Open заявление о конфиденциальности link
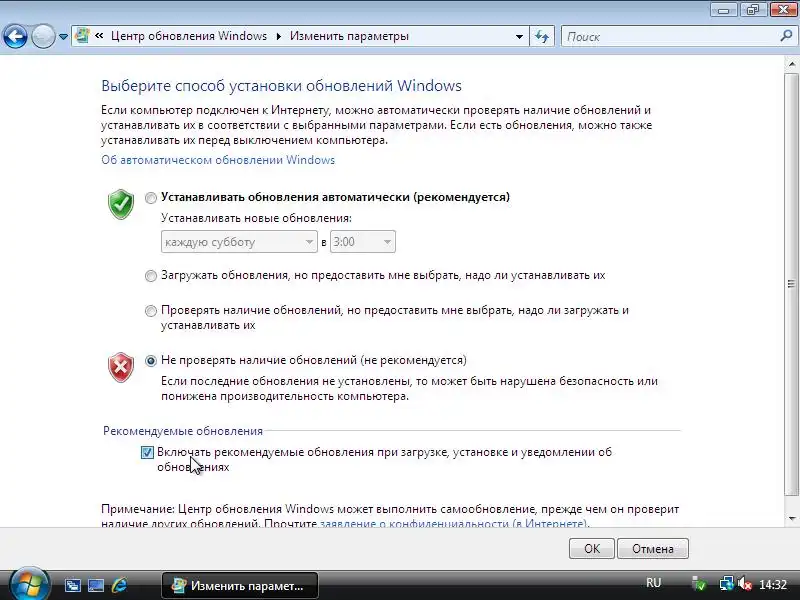 click(455, 523)
